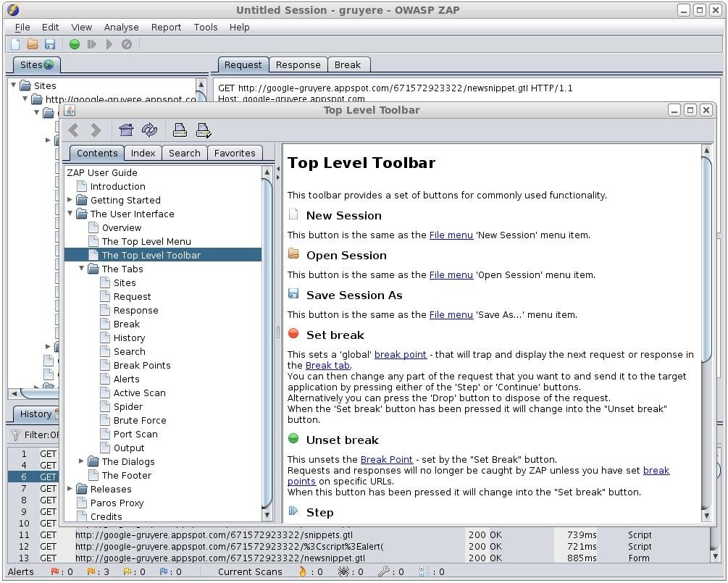Click the help Page Setup icon

click(x=204, y=130)
